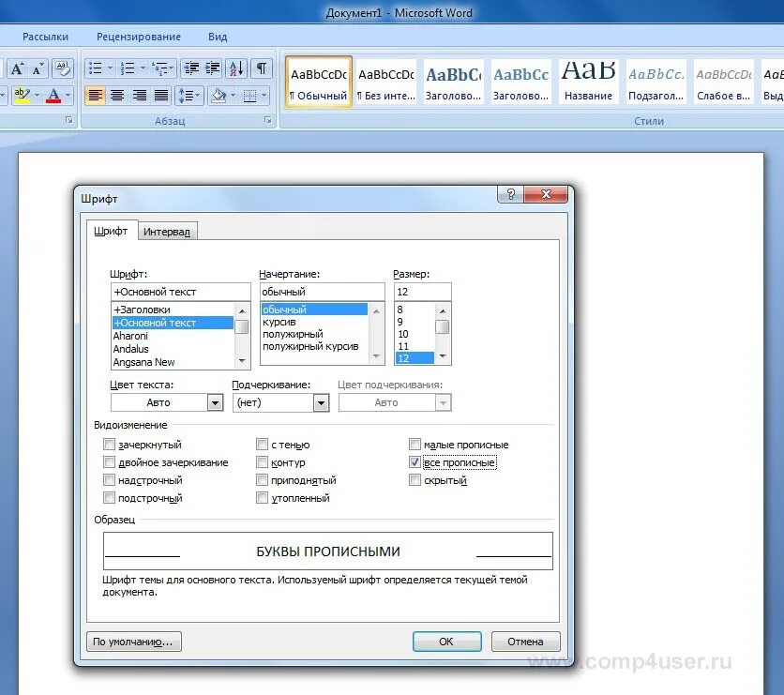Close the Шрифт dialog with the X
The height and width of the screenshot is (695, 784).
pyautogui.click(x=546, y=194)
